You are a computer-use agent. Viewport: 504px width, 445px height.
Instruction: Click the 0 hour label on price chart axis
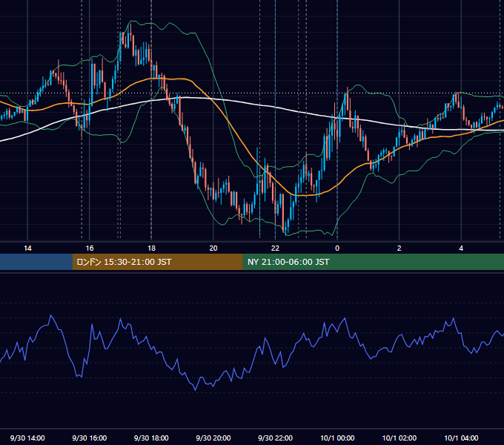point(337,248)
